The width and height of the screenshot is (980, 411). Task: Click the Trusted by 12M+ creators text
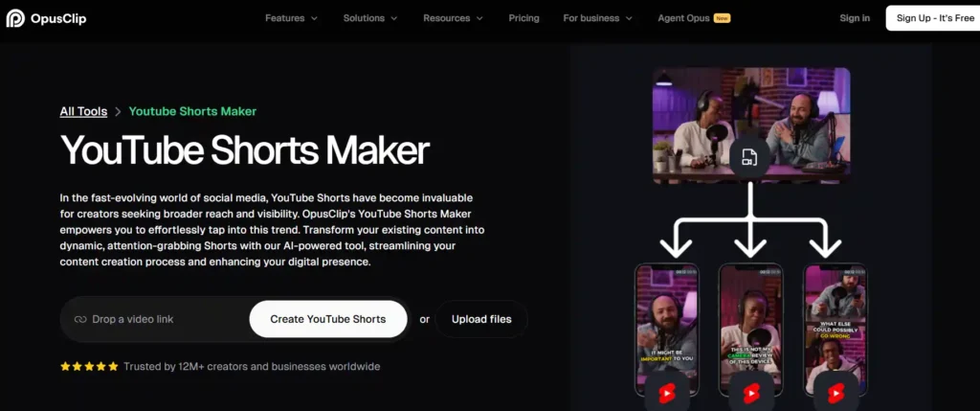click(252, 367)
